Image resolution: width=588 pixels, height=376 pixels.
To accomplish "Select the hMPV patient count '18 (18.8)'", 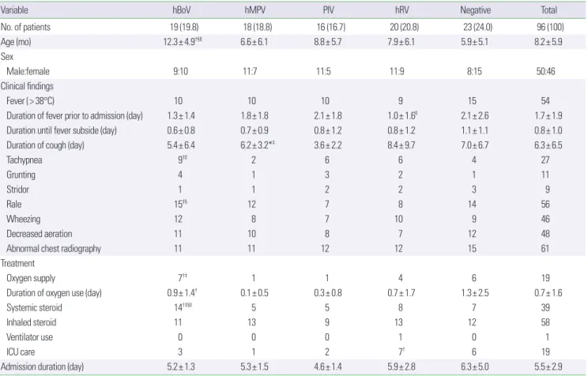I will pyautogui.click(x=258, y=27).
